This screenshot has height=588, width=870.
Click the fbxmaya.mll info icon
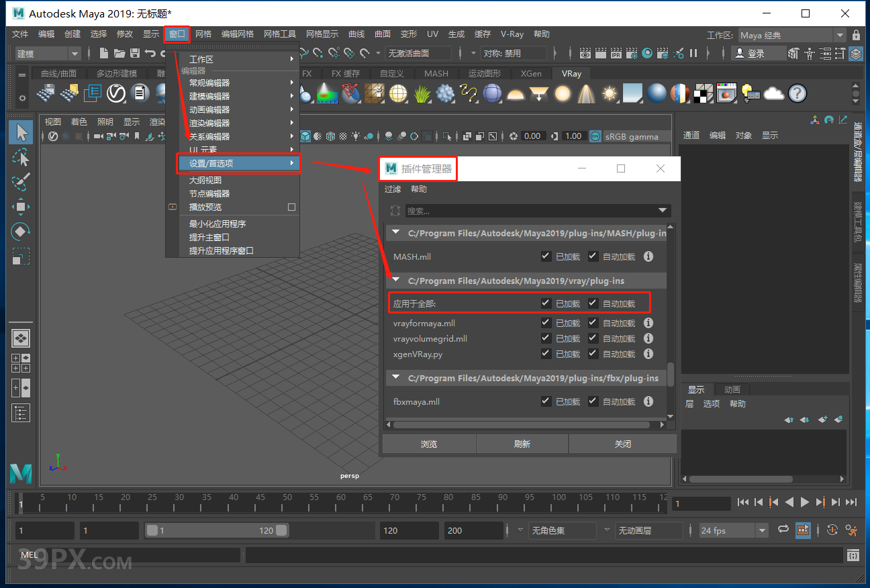pyautogui.click(x=648, y=401)
